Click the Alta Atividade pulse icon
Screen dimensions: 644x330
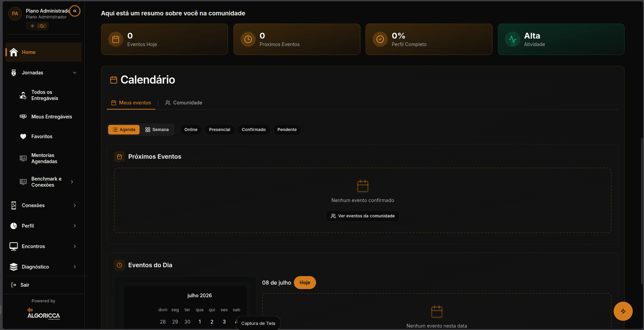coord(513,39)
